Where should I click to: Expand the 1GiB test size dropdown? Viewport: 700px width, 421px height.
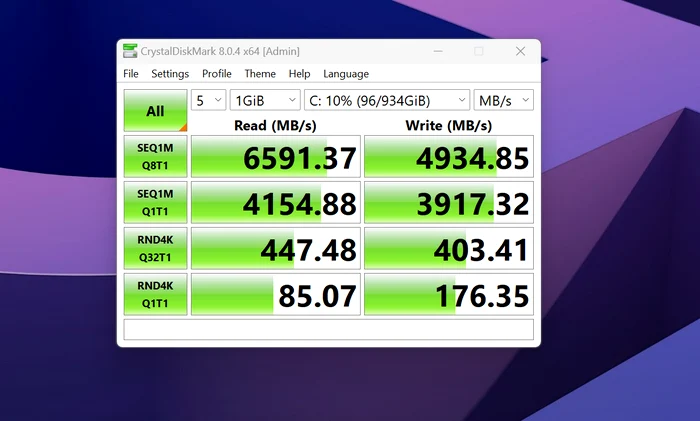pyautogui.click(x=265, y=100)
